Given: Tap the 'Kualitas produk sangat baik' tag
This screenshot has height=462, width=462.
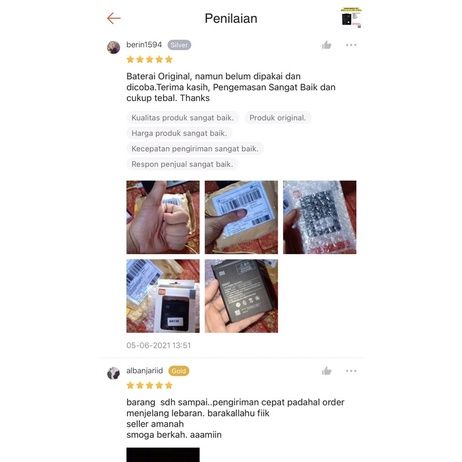Looking at the screenshot, I should 183,118.
